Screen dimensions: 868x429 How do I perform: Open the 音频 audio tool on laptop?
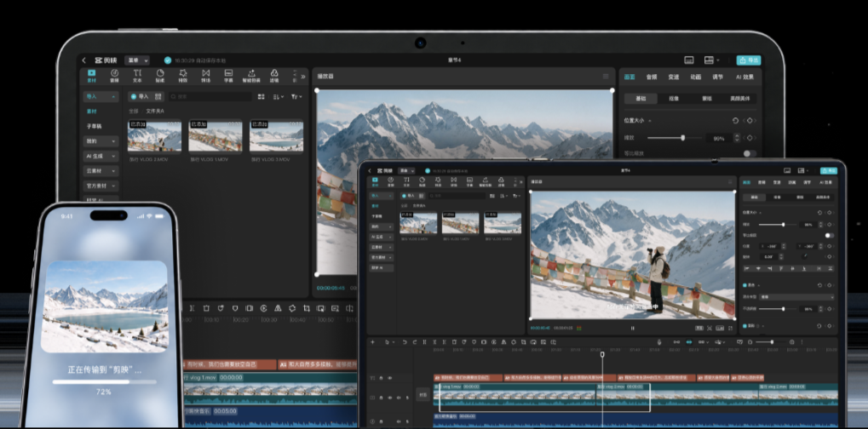pos(114,76)
